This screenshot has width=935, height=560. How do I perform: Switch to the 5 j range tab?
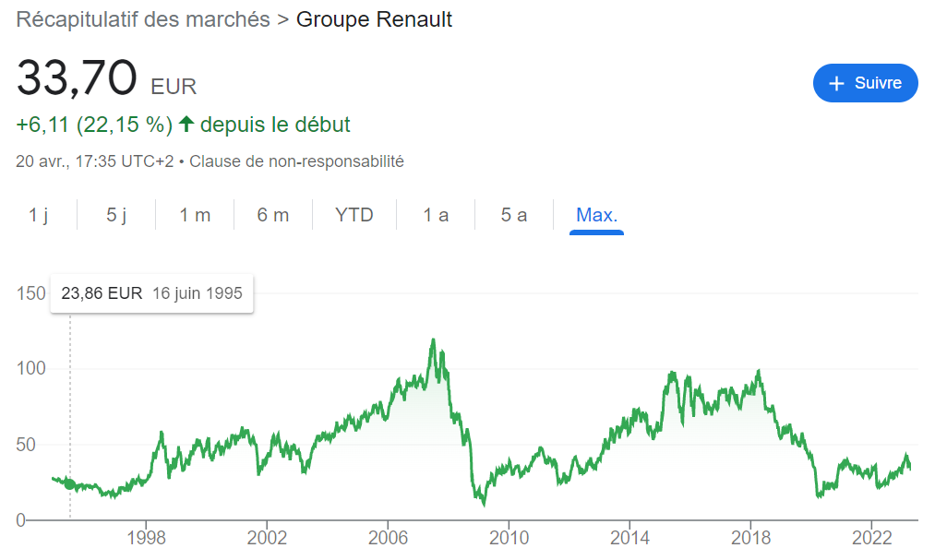116,215
